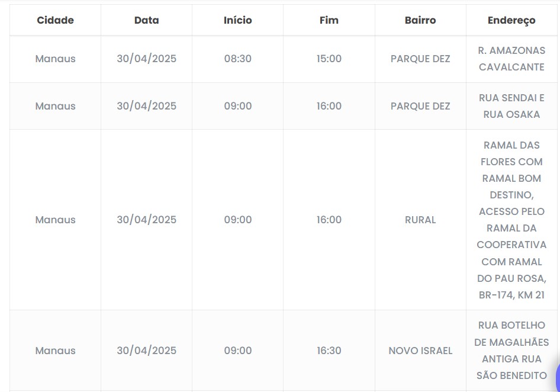560x392 pixels.
Task: Click the Data column header
Action: coord(146,20)
